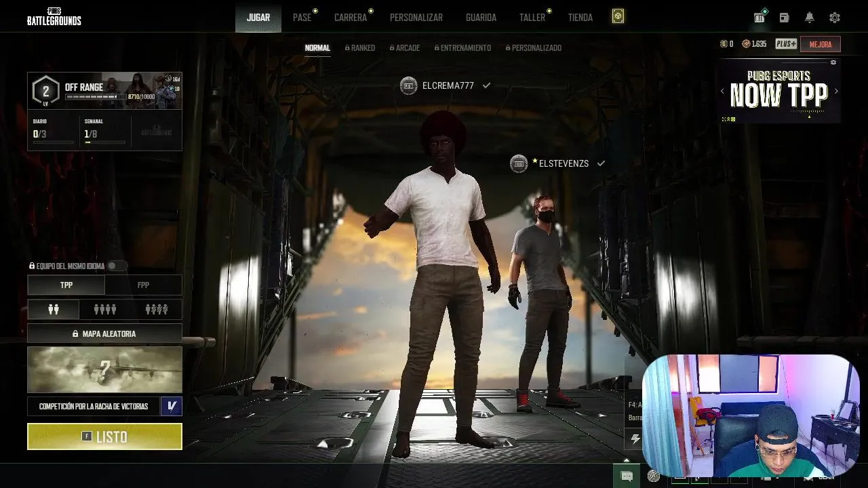The image size is (868, 488).
Task: Switch to the CARRERA tab
Action: coord(351,18)
